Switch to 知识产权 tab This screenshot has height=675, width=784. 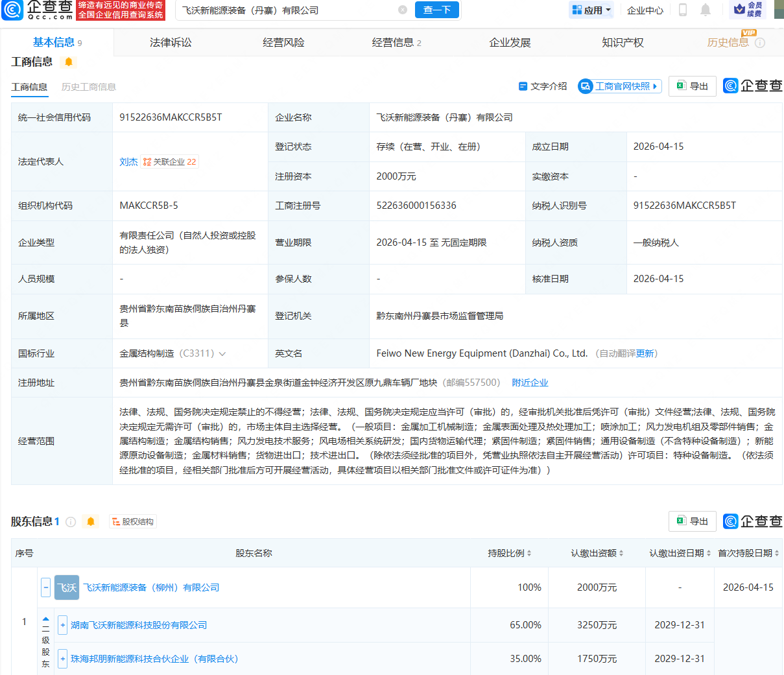623,43
